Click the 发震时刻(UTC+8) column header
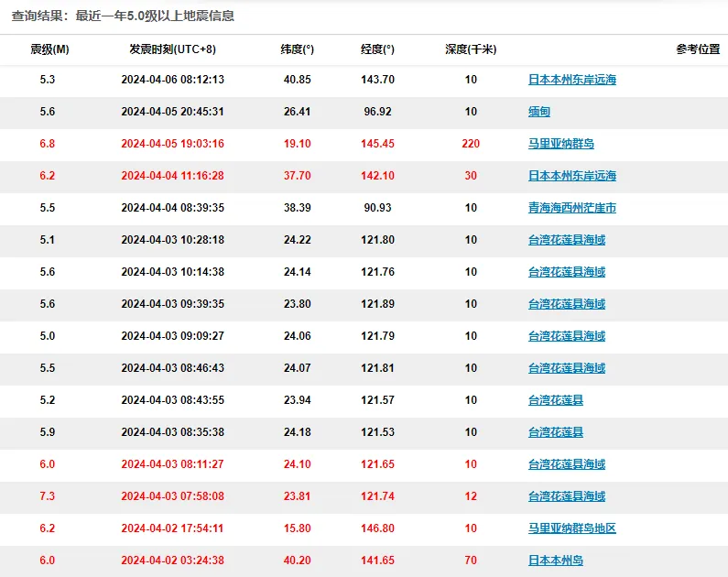 pyautogui.click(x=173, y=49)
